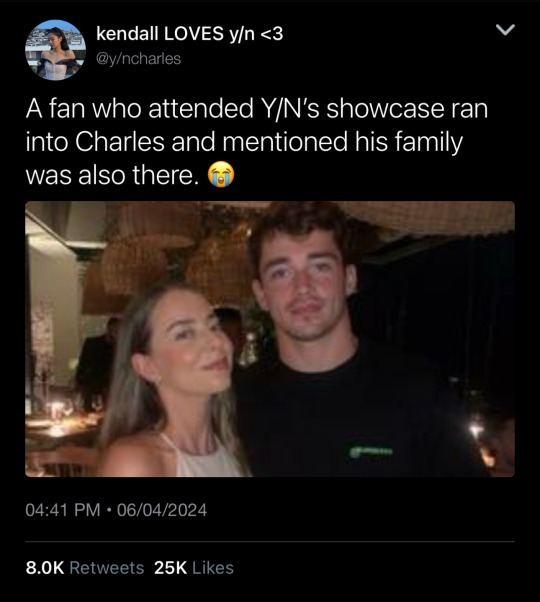
Task: Click the 06/04/2024 date
Action: [162, 510]
